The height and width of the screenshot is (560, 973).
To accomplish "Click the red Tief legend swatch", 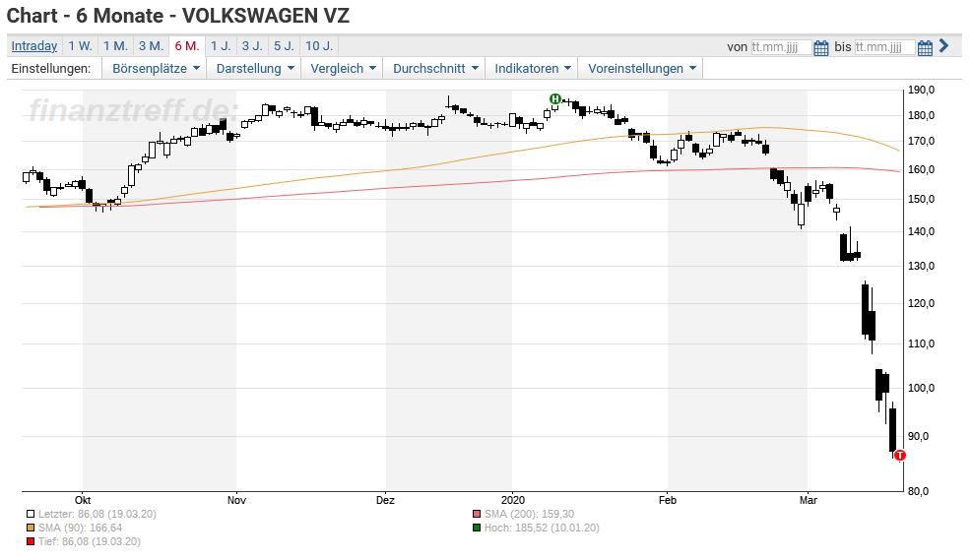I will point(31,541).
